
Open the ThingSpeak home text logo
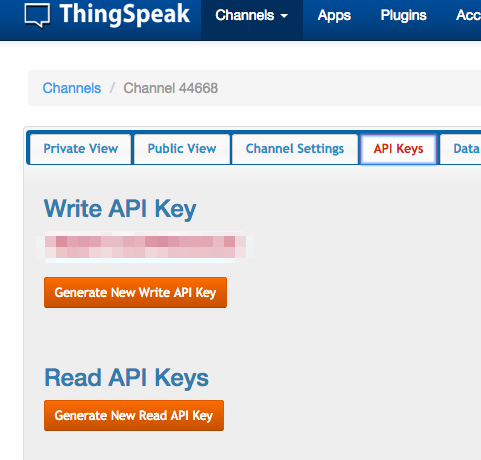[x=125, y=14]
